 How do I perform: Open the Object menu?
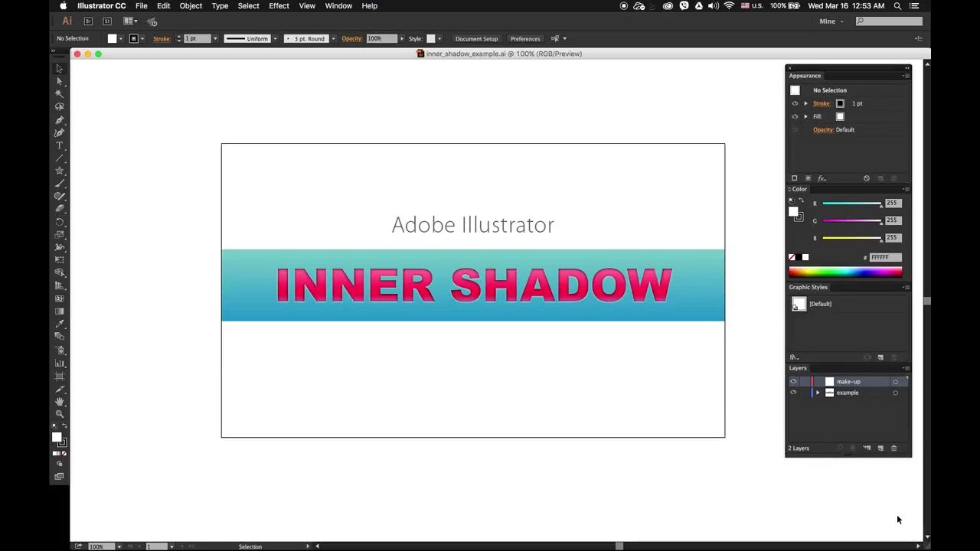(191, 5)
